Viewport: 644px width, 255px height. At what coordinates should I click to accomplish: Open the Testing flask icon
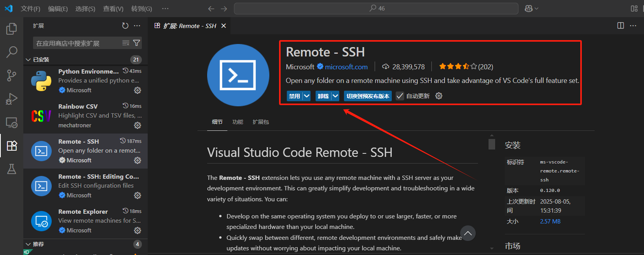(12, 169)
